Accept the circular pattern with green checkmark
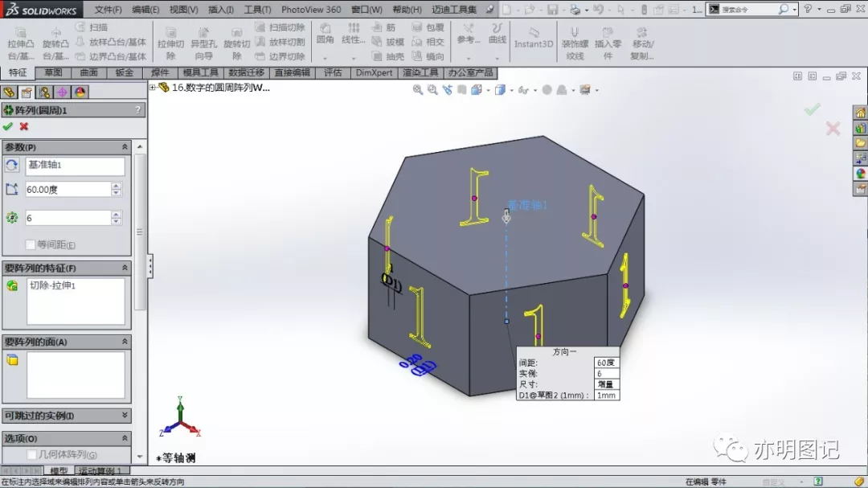Screen dimensions: 868x488 point(8,127)
